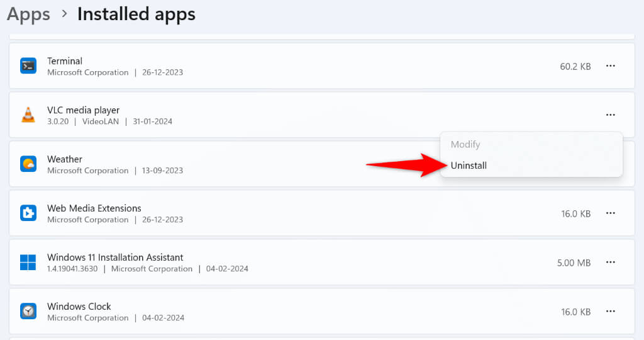Click the 26-12-2023 date under Terminal
This screenshot has width=644, height=340.
pos(163,72)
